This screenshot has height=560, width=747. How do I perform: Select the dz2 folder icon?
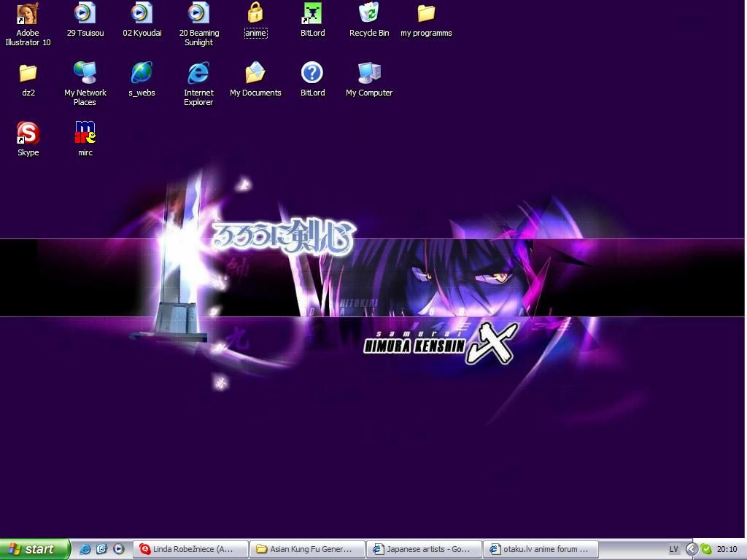(x=28, y=79)
